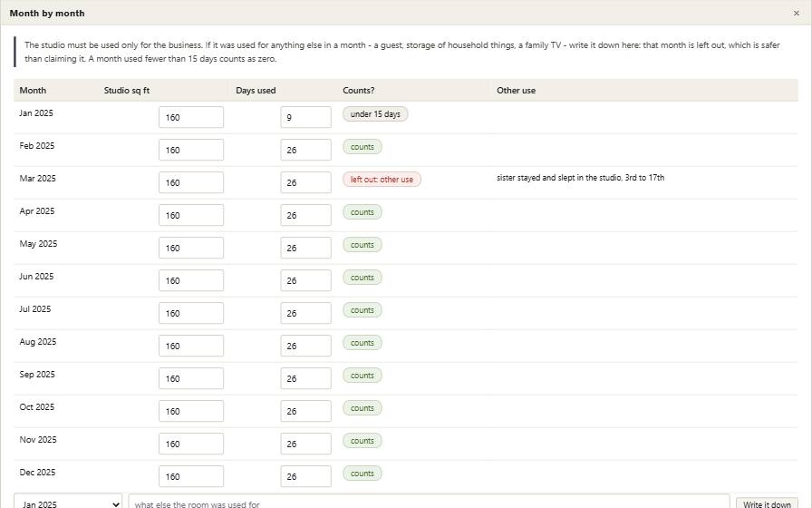Screen dimensions: 812x508
Task: Click the 'Jan 2025' row label in the table
Action: (36, 113)
